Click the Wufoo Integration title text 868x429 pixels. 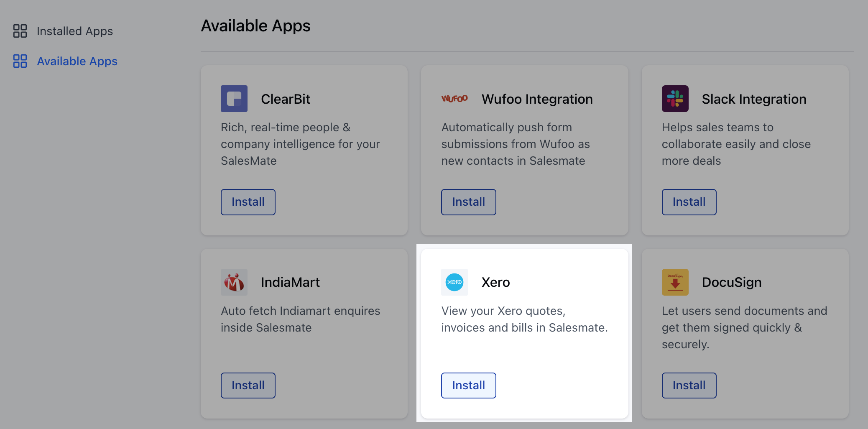point(537,99)
